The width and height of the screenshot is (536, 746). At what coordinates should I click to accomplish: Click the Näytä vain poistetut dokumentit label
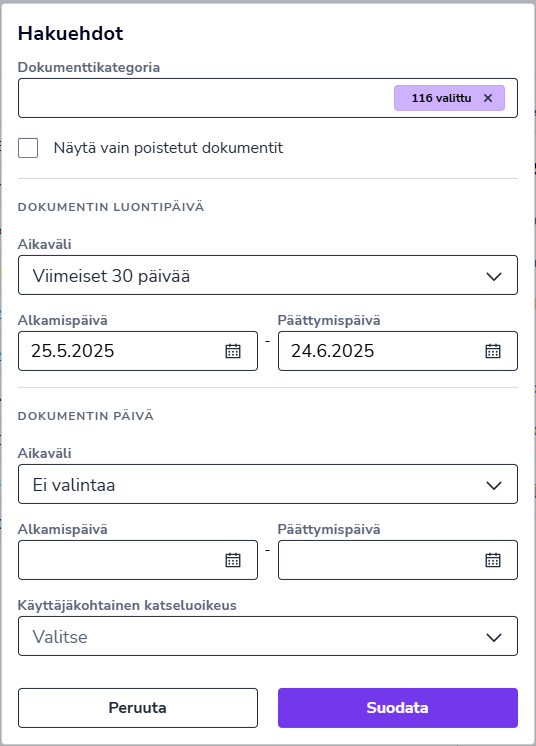(x=168, y=148)
